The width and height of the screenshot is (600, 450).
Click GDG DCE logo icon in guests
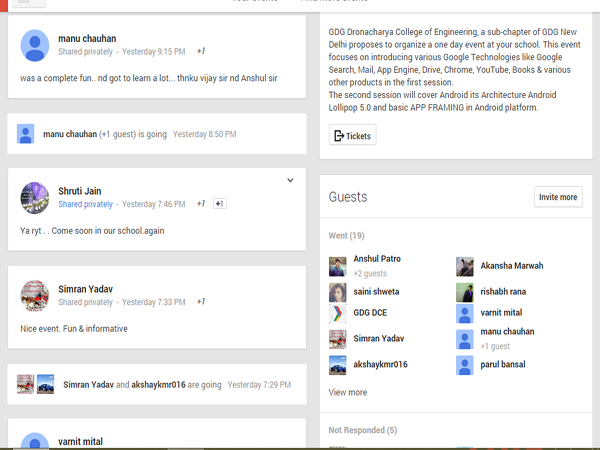(x=338, y=313)
